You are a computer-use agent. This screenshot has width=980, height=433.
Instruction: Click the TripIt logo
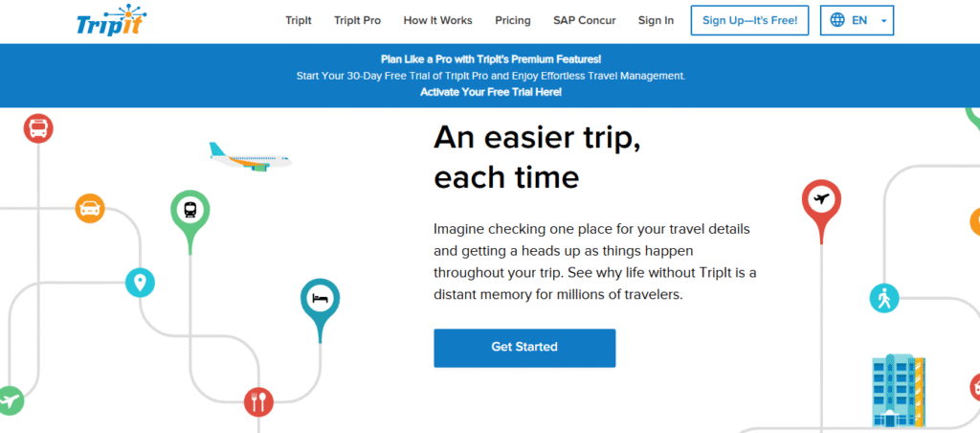[x=111, y=20]
